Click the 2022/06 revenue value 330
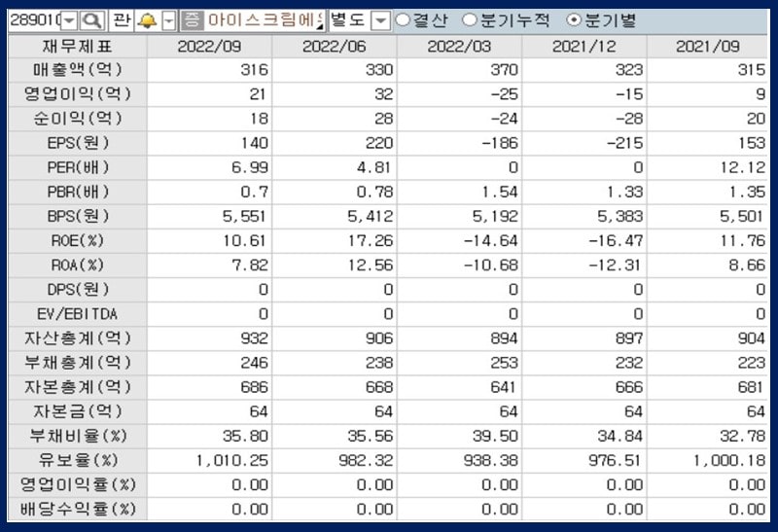This screenshot has height=532, width=778. coord(379,70)
